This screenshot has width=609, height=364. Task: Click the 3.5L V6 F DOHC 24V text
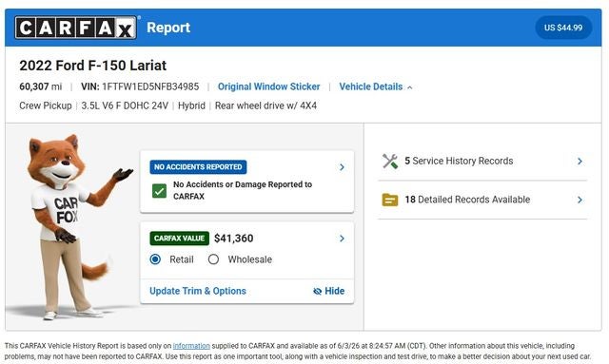point(125,105)
